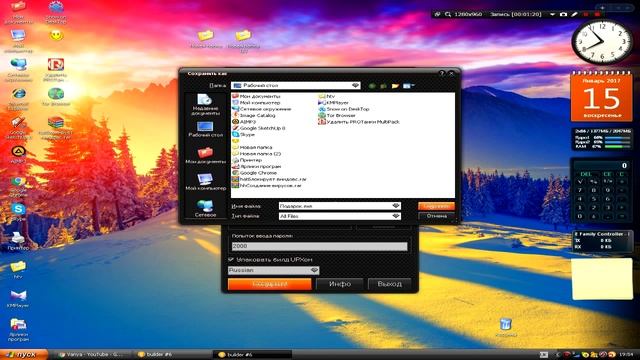Click the camera snapshot icon in recorder bar

pos(563,14)
